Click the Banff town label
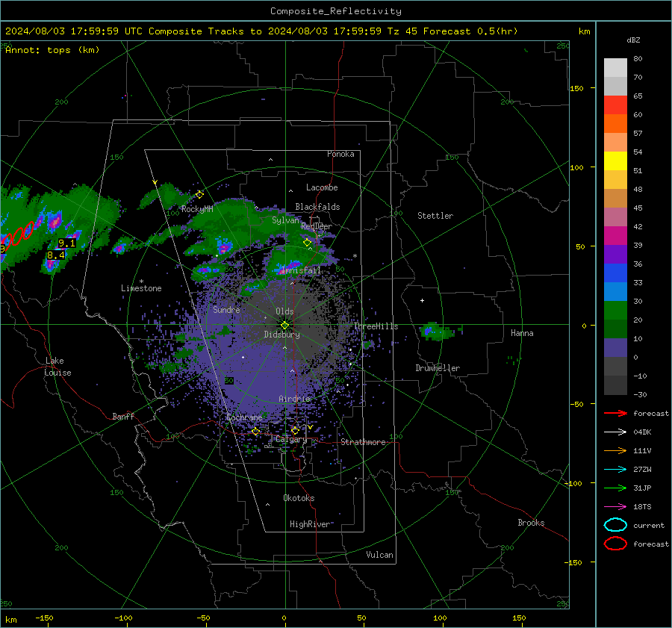Viewport: 672px width, 628px height. pos(123,416)
